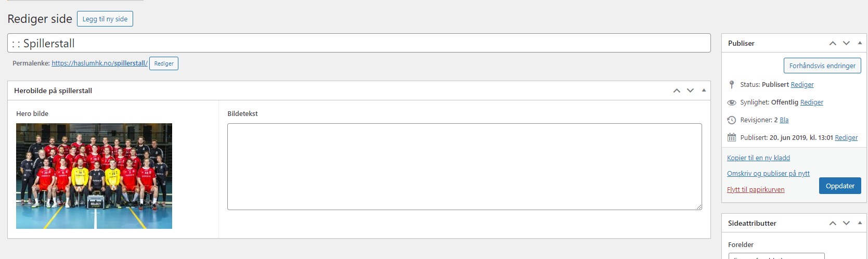The image size is (868, 259).
Task: Open Forhåndsvis endringer preview
Action: click(822, 66)
